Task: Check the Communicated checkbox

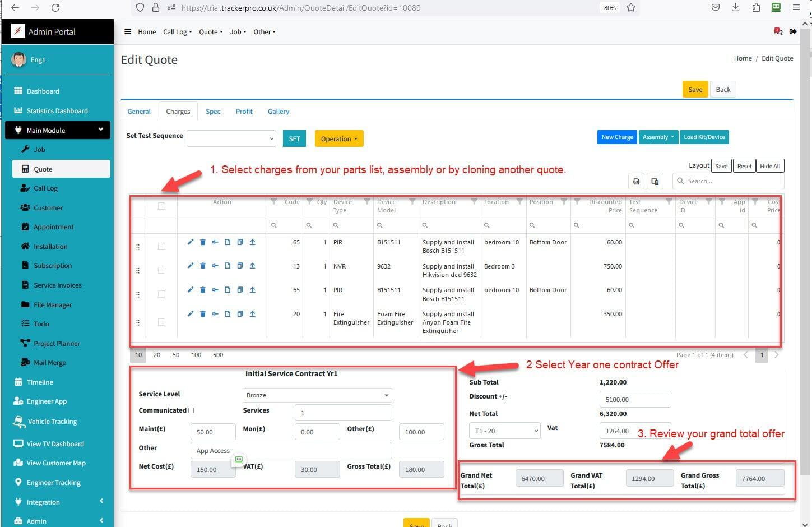Action: click(x=191, y=410)
